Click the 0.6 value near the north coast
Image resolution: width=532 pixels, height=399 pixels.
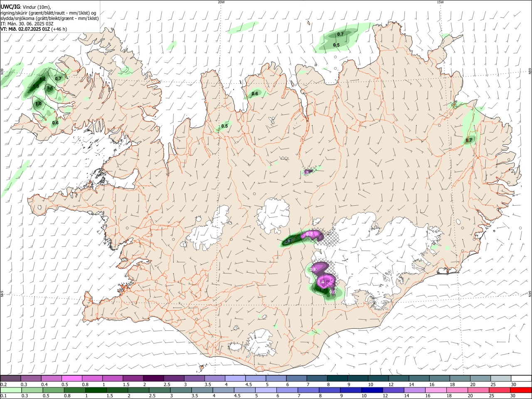tap(255, 94)
